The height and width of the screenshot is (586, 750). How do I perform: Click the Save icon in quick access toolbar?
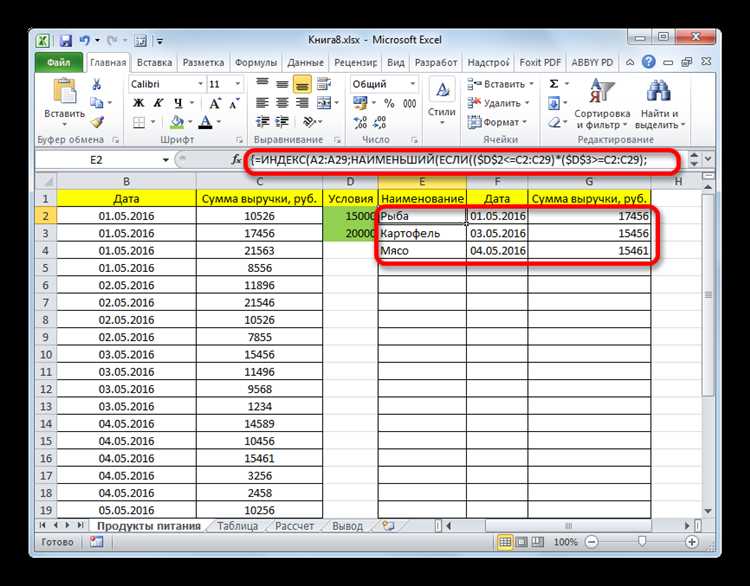(66, 41)
